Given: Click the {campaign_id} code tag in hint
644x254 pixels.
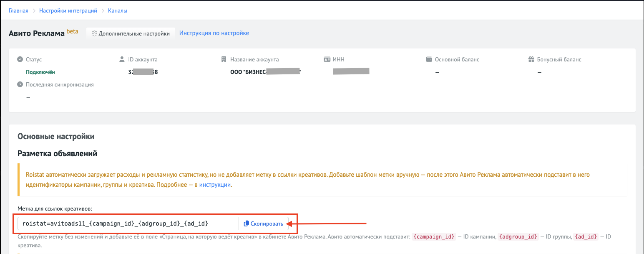Looking at the screenshot, I should click(434, 237).
